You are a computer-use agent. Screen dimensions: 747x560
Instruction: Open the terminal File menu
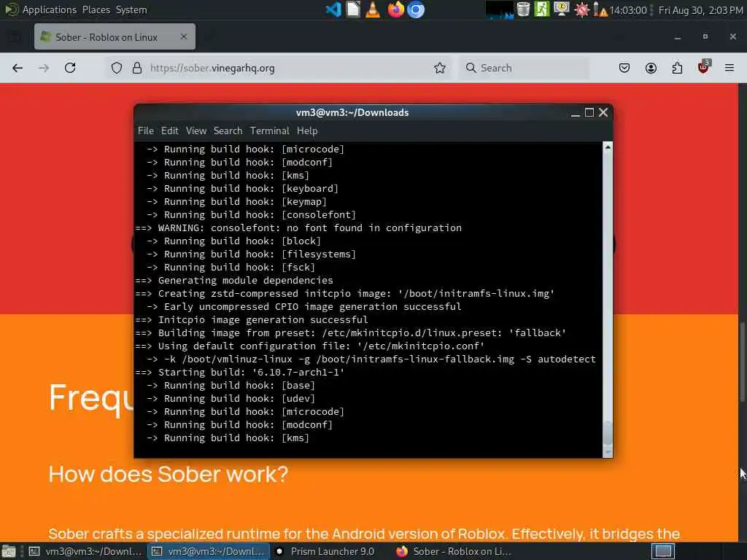(146, 131)
